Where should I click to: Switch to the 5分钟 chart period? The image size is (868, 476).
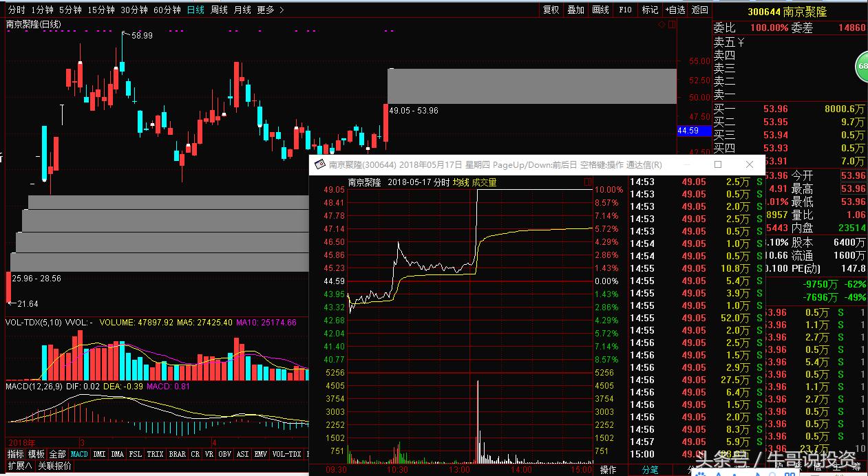pyautogui.click(x=70, y=10)
